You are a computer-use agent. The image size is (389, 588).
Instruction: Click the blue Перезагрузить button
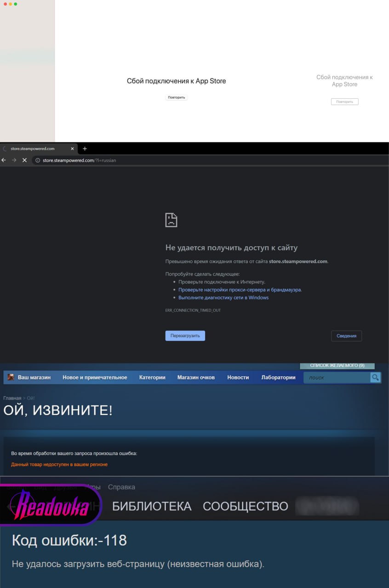[x=185, y=336]
